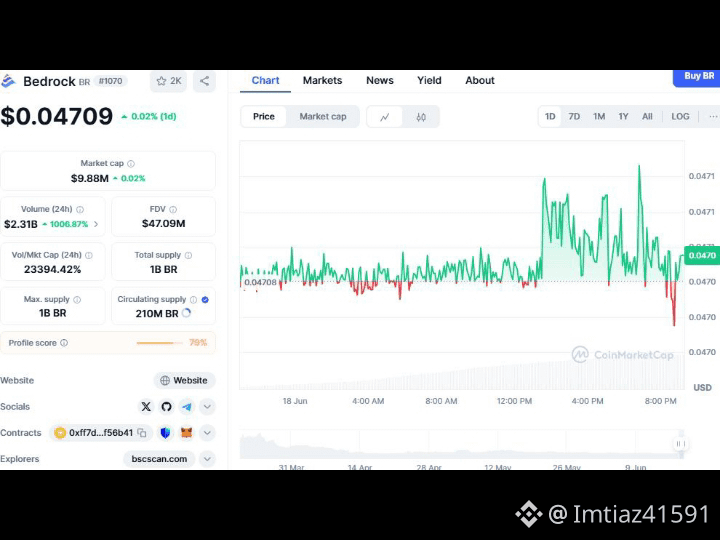Click the 210M BR circulating supply value

coord(157,314)
